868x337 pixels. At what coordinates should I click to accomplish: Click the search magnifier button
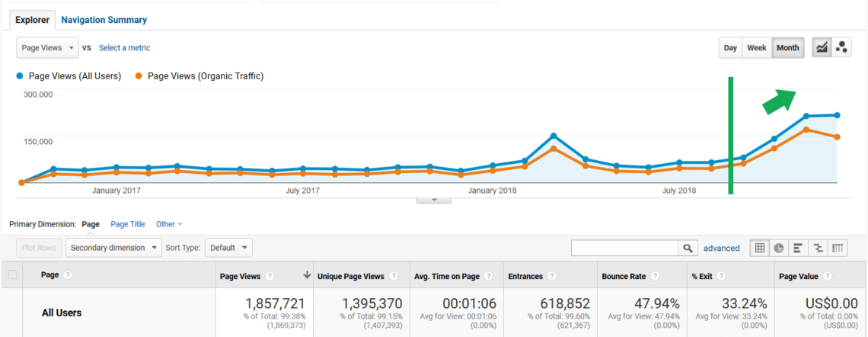click(687, 249)
